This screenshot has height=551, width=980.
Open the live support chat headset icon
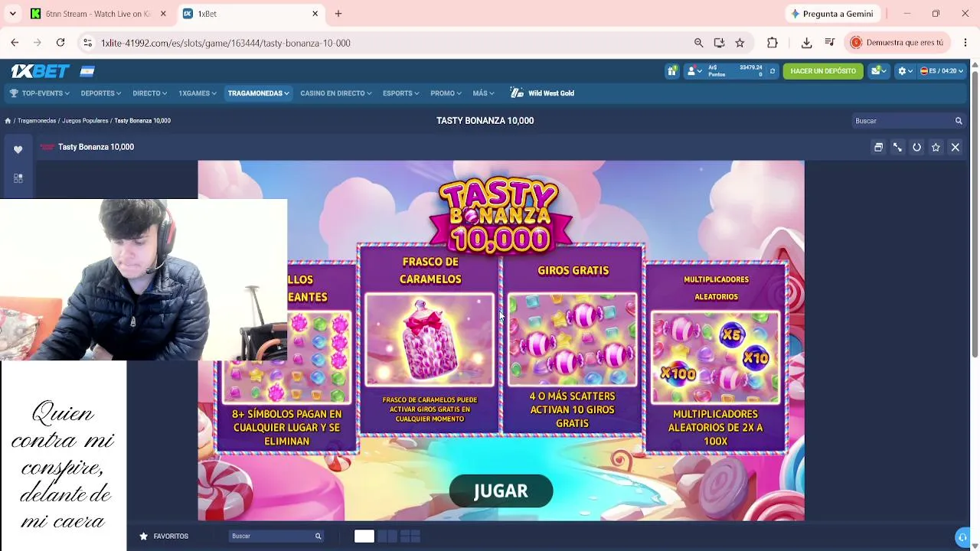point(963,537)
